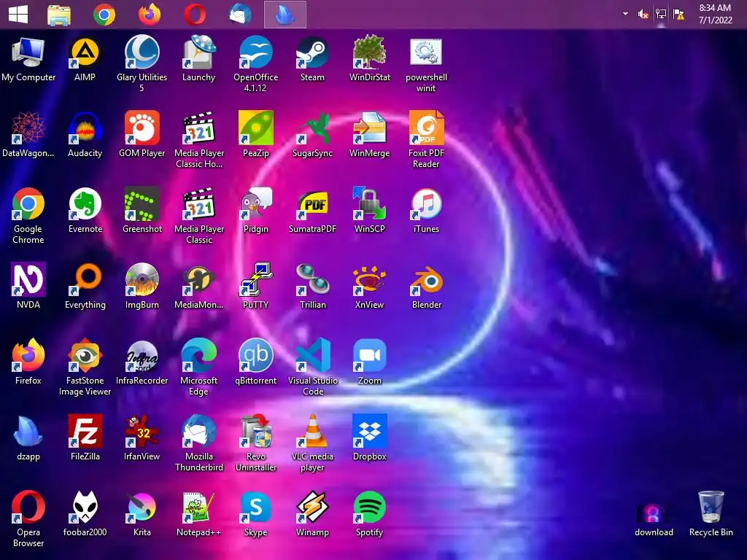Click the qBittorrent desktop shortcut
The height and width of the screenshot is (560, 747).
coord(256,356)
